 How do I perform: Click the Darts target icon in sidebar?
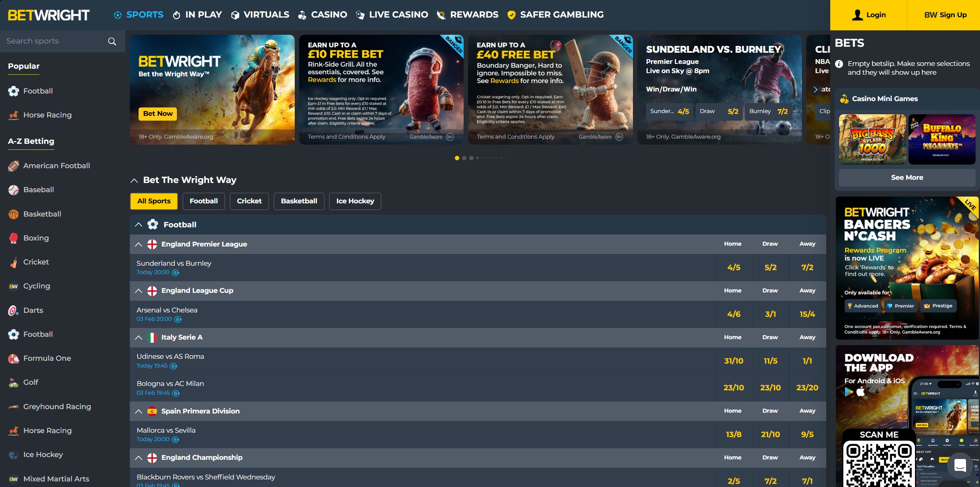tap(14, 310)
